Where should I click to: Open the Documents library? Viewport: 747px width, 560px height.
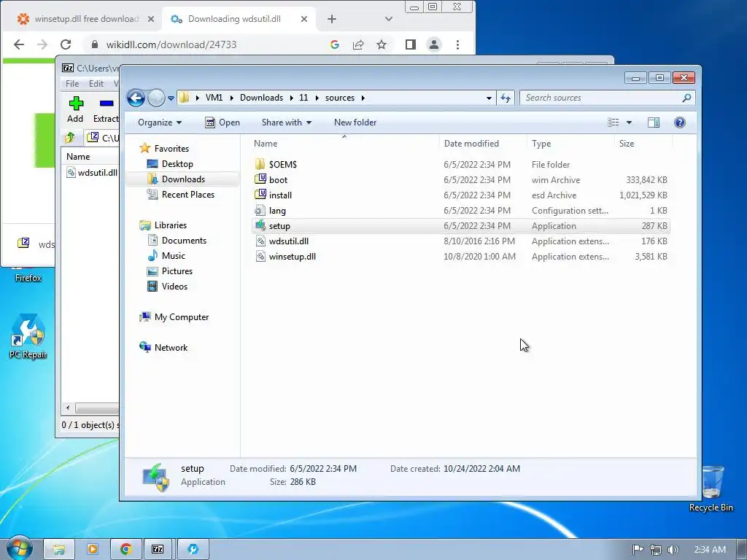click(183, 241)
